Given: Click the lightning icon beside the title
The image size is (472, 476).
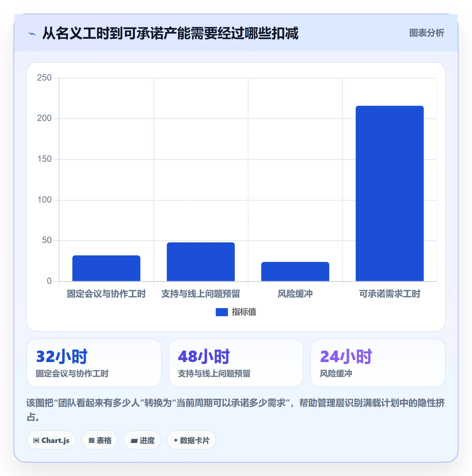Looking at the screenshot, I should click(32, 34).
